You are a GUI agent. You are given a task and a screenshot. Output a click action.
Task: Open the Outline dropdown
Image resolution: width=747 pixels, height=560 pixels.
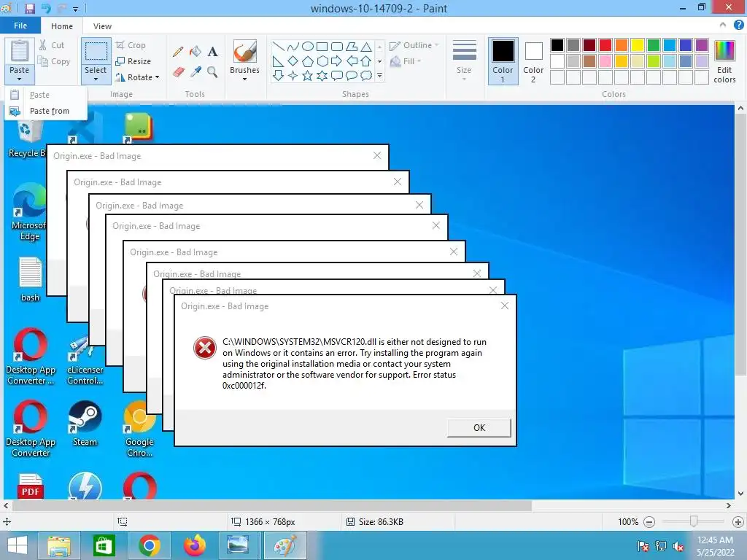[x=414, y=45]
